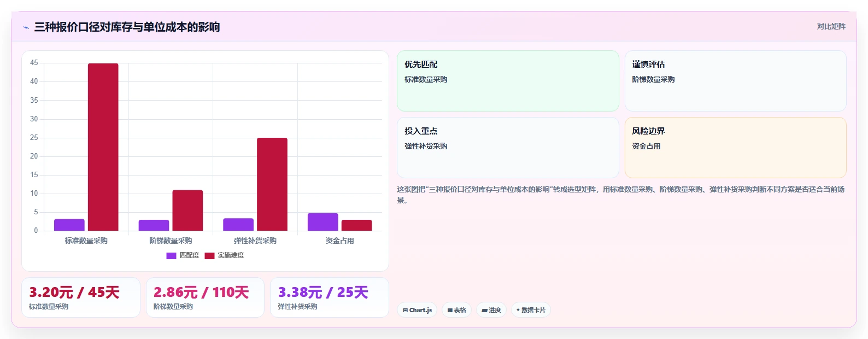Image resolution: width=868 pixels, height=339 pixels.
Task: Click the purple bar for 资金占用
Action: (x=322, y=222)
